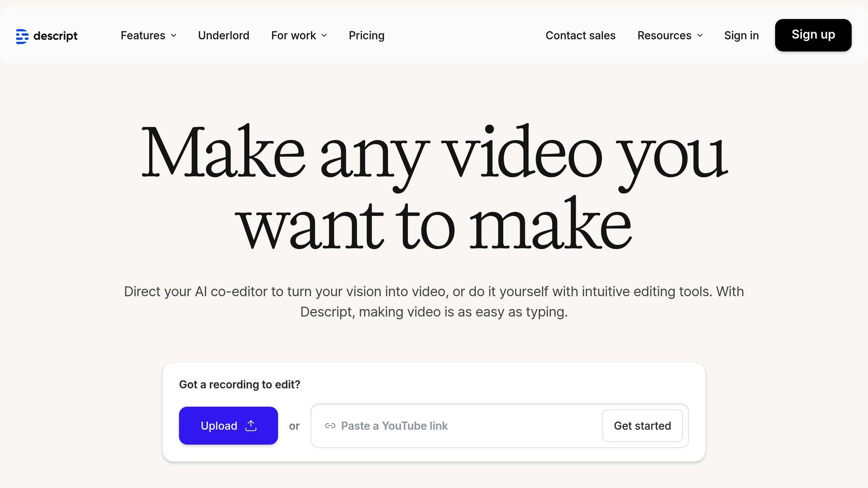Click the blue Descript logo icon
The height and width of the screenshot is (488, 868).
click(22, 36)
